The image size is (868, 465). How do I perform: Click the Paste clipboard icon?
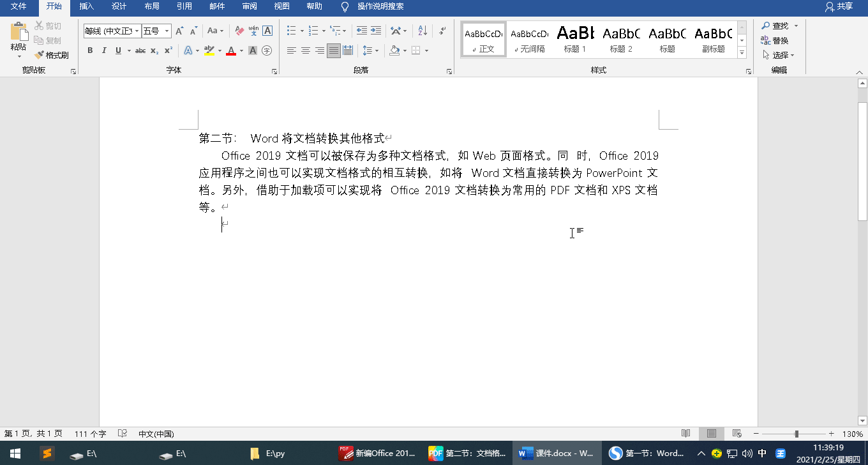tap(19, 32)
